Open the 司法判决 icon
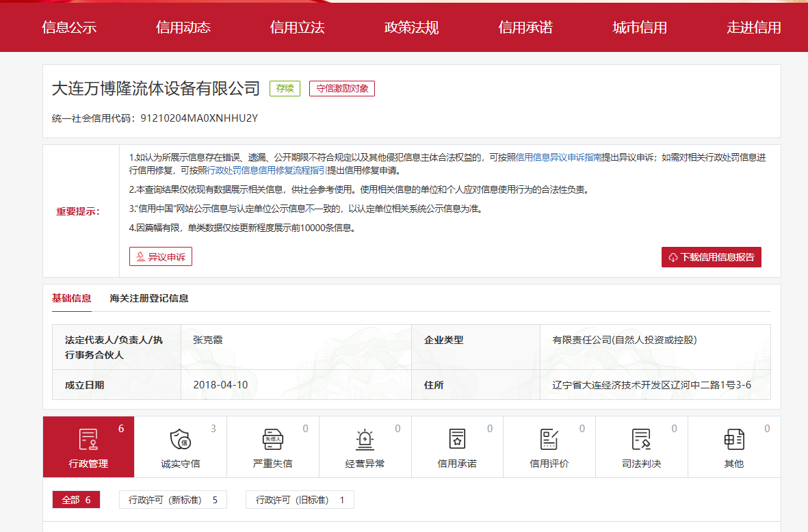Viewport: 808px width, 532px height. (641, 439)
